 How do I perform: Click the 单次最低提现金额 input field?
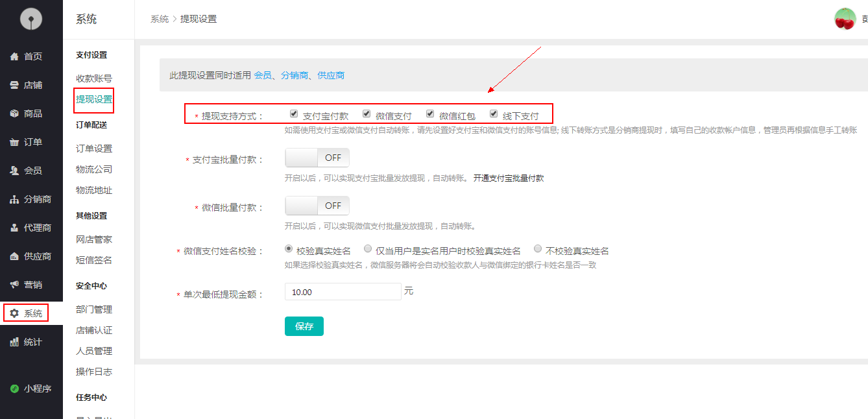pos(343,292)
